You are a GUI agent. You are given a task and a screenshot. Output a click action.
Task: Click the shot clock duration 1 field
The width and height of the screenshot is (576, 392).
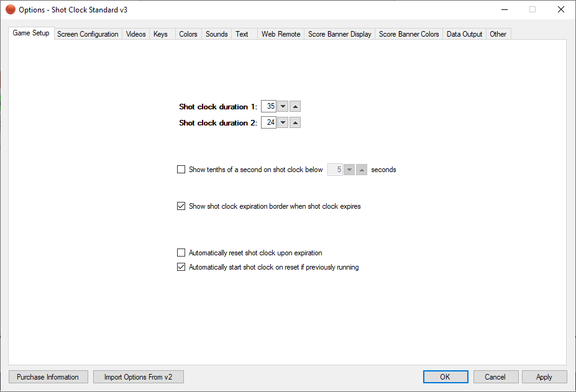pyautogui.click(x=268, y=107)
